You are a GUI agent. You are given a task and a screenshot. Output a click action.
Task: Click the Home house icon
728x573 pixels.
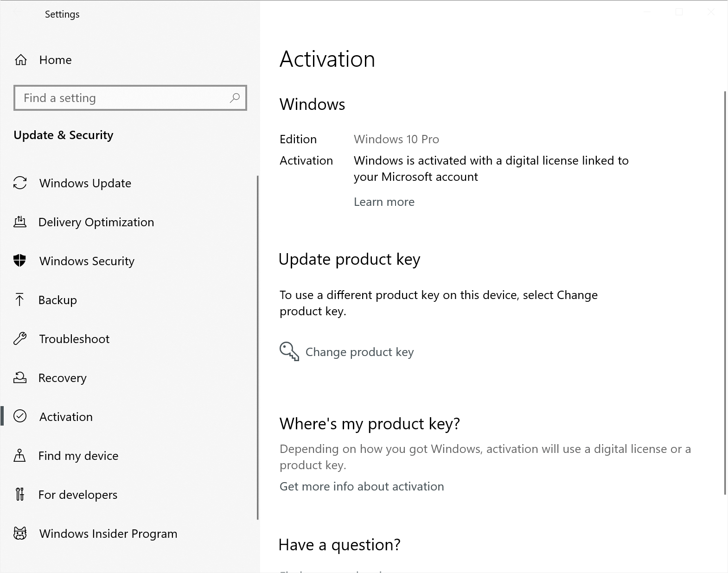point(21,60)
